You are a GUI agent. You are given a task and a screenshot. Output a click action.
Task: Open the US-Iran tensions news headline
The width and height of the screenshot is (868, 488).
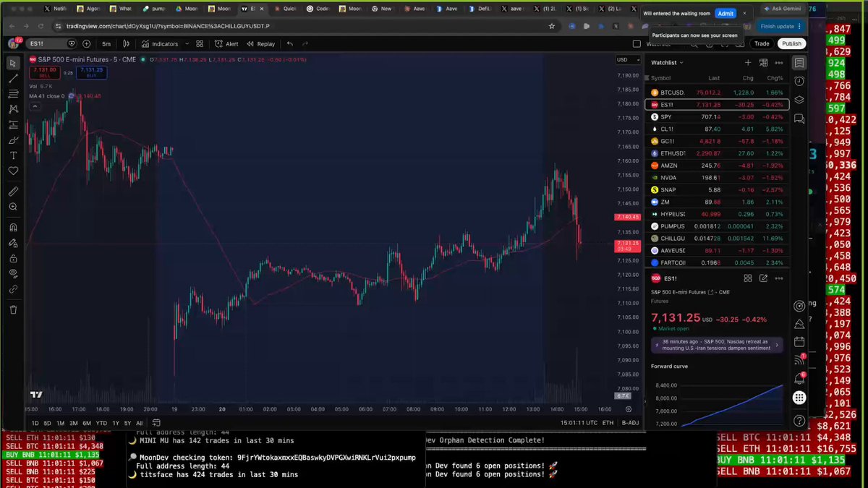coord(717,345)
